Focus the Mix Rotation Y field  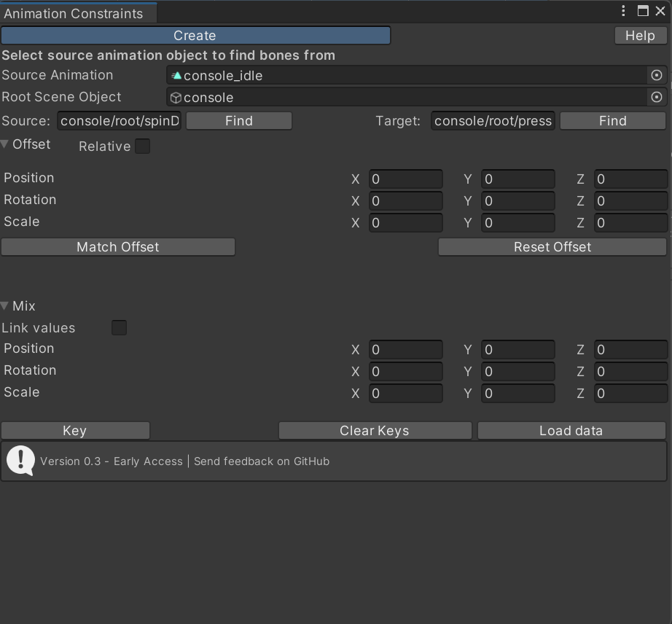(518, 372)
